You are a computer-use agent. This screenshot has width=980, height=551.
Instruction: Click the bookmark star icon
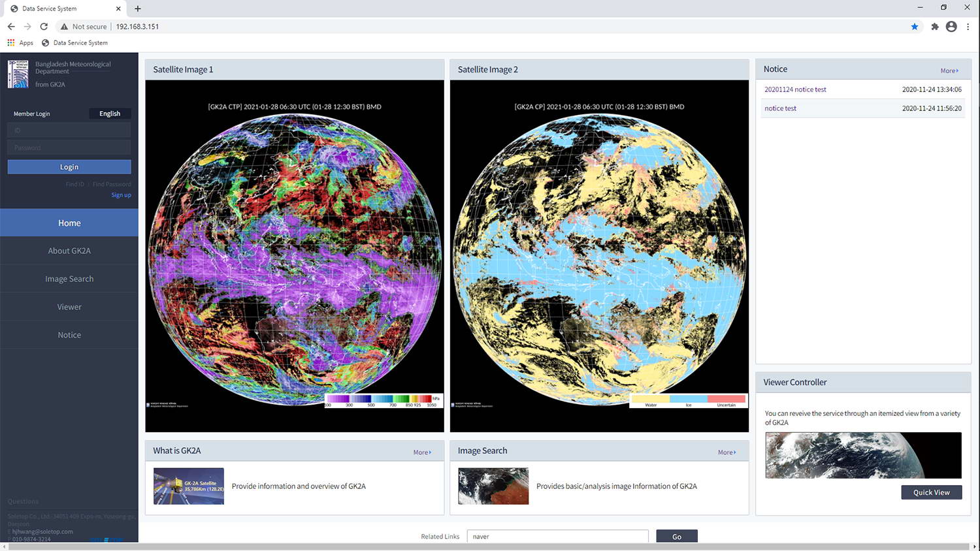915,27
